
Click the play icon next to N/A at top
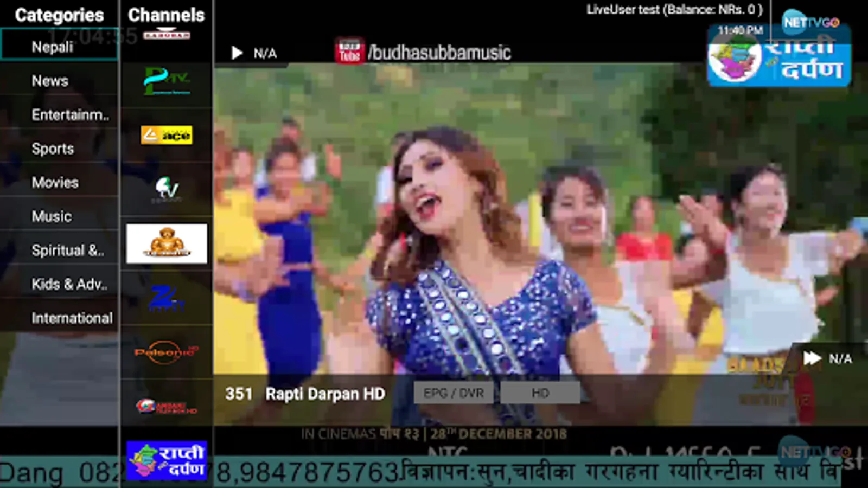tap(237, 53)
